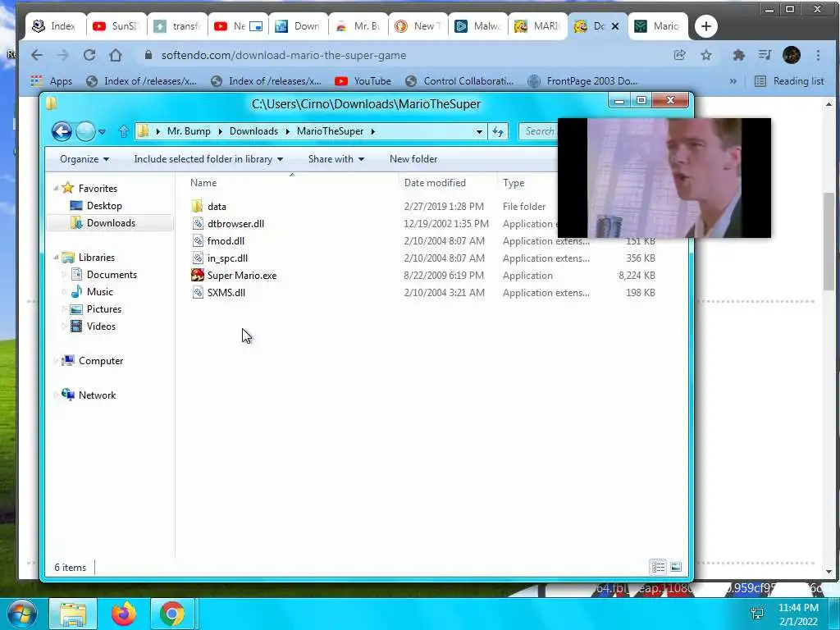Image resolution: width=840 pixels, height=630 pixels.
Task: Switch to the Index browser tab
Action: coord(54,25)
